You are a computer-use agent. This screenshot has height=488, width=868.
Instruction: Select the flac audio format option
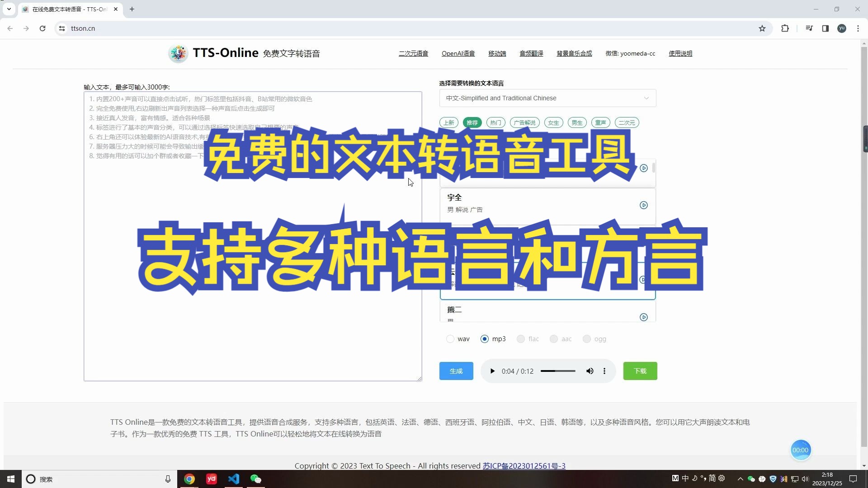[520, 338]
